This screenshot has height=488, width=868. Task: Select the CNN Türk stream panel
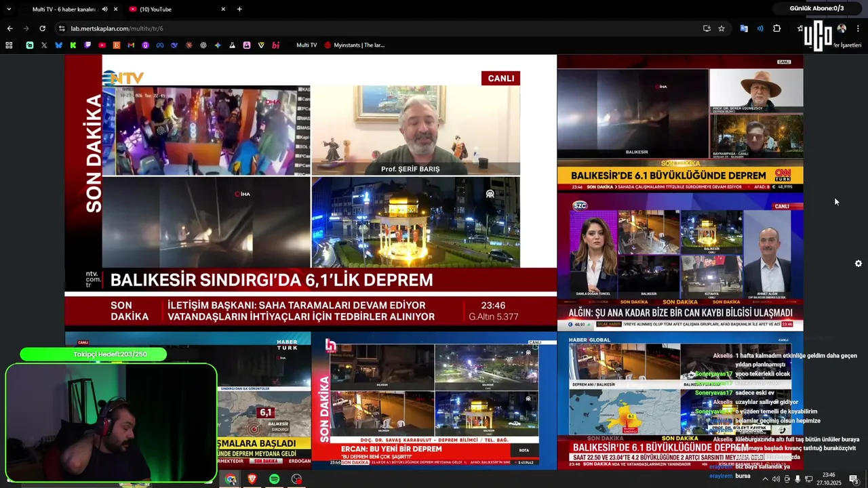[x=680, y=123]
